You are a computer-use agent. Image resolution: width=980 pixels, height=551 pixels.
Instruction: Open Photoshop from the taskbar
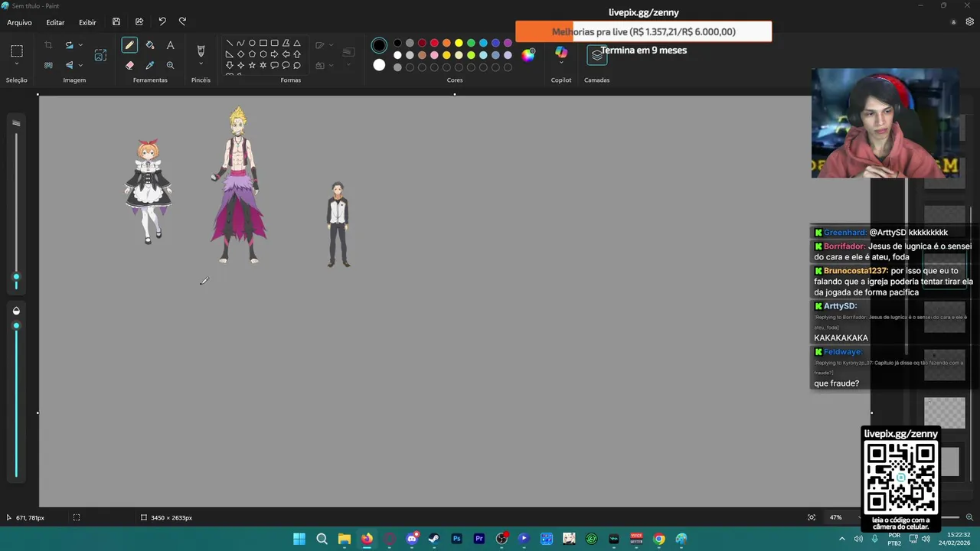[x=456, y=539]
